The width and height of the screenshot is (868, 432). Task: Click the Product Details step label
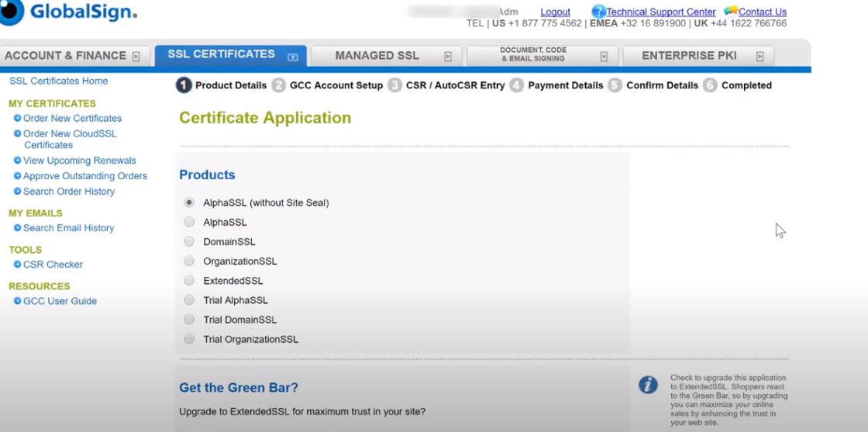pyautogui.click(x=231, y=85)
